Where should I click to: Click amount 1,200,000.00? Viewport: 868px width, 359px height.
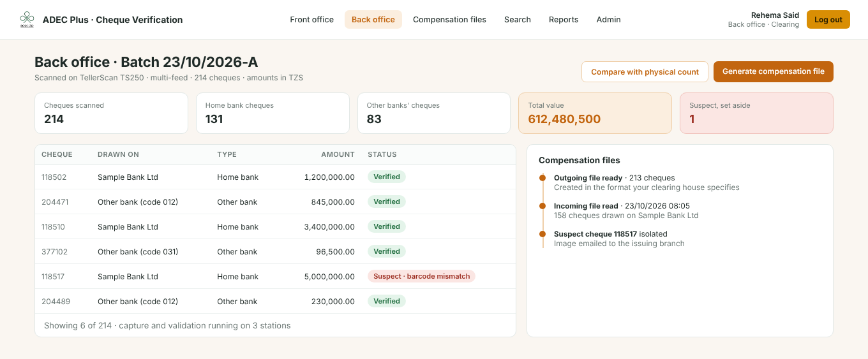[x=329, y=177]
